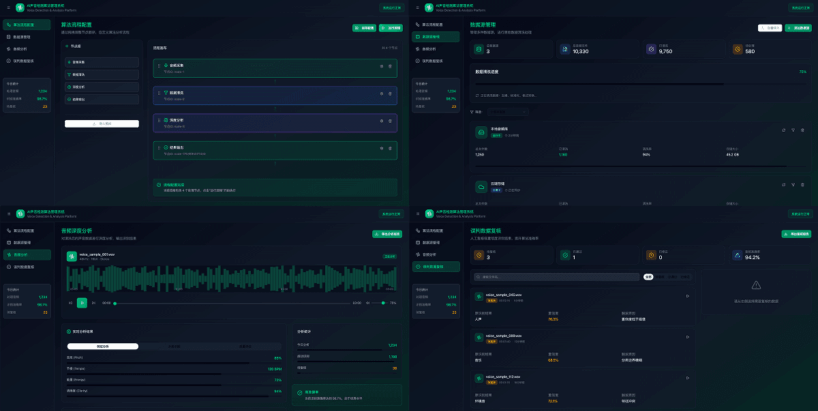Viewport: 818px width, 411px height.
Task: Open settings for the second flow canvas node
Action: click(x=381, y=93)
